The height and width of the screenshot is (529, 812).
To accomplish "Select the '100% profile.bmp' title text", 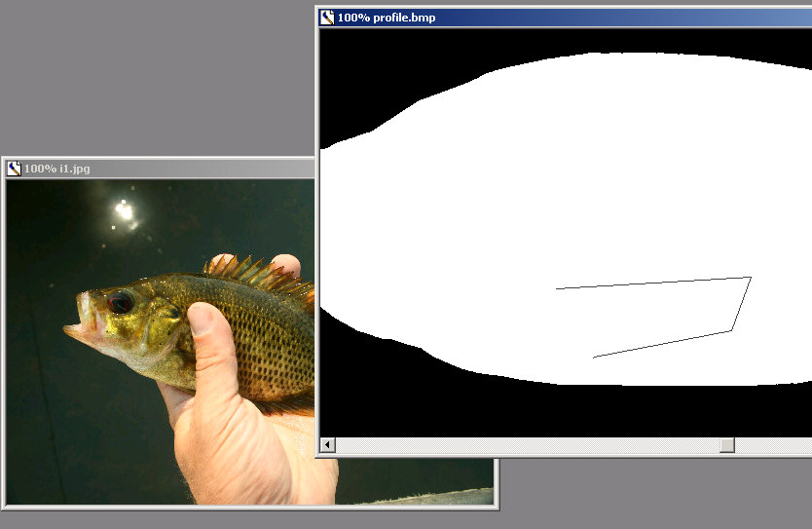I will (387, 18).
